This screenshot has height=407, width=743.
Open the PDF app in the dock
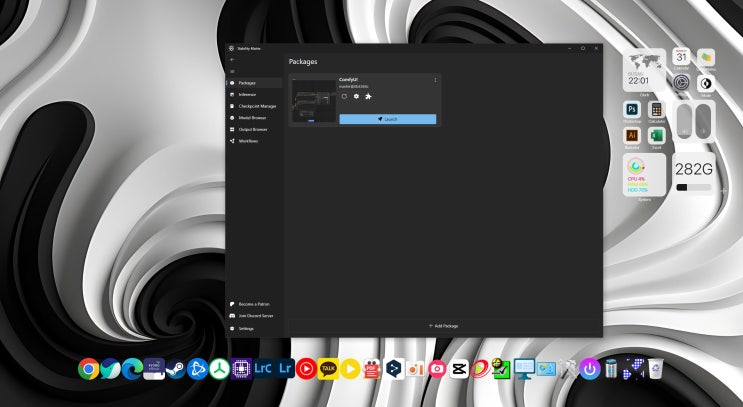pyautogui.click(x=372, y=369)
